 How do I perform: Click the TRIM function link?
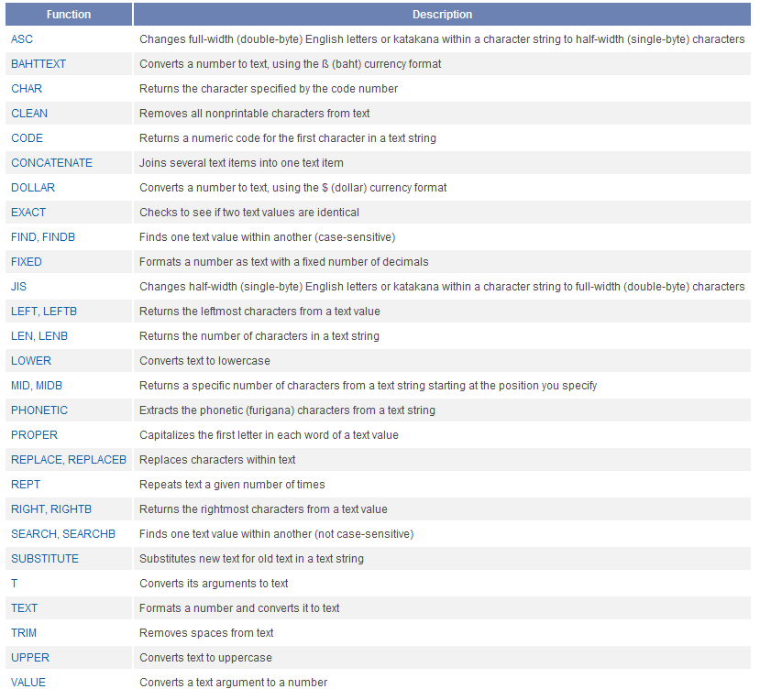(x=24, y=632)
